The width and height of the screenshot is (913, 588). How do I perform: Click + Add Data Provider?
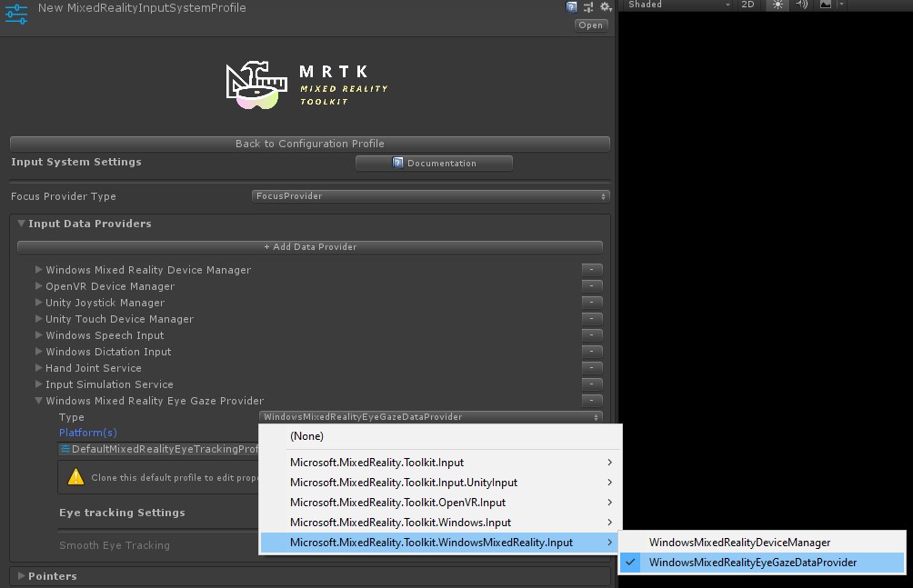[310, 247]
